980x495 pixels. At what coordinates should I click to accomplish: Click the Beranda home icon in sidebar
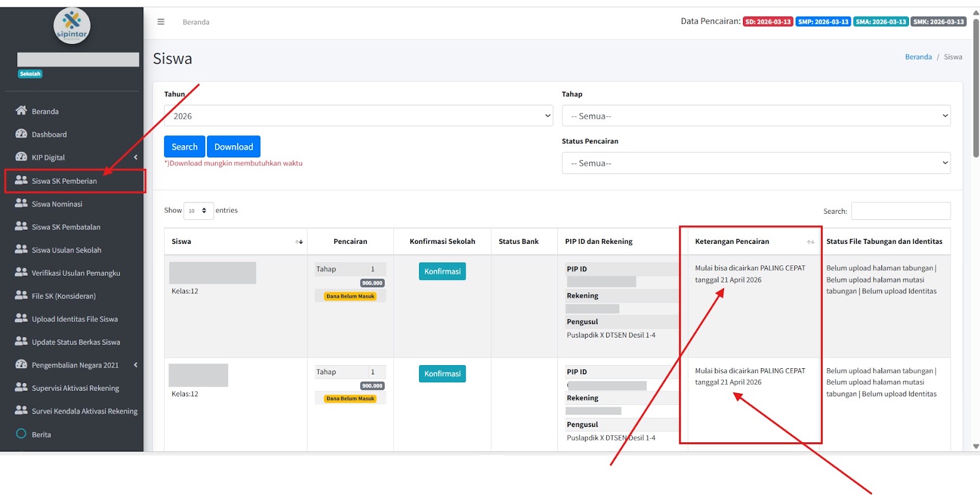[x=21, y=111]
